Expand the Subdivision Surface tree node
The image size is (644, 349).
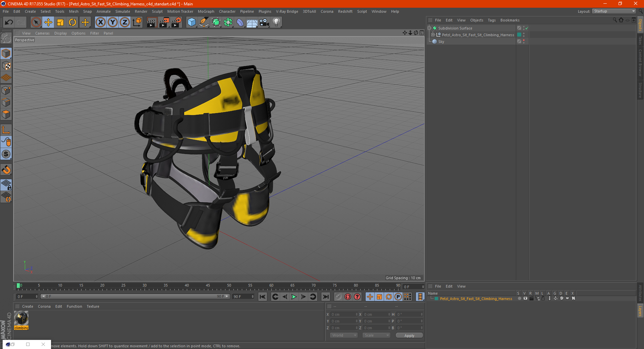[x=429, y=28]
